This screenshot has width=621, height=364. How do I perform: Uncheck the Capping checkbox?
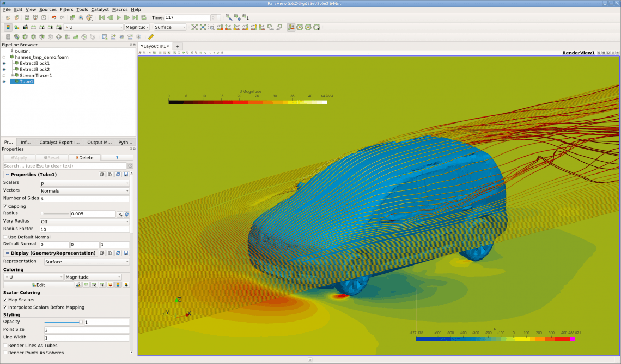click(x=4, y=206)
